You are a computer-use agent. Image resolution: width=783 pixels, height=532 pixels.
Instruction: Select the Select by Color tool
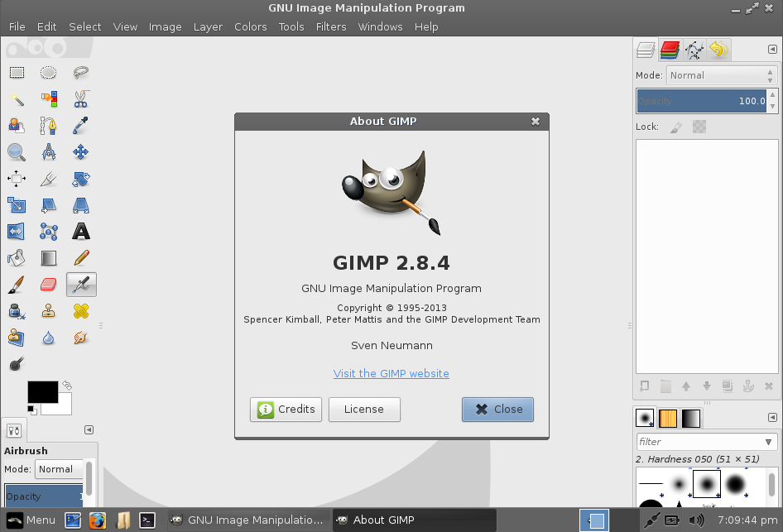(x=49, y=99)
